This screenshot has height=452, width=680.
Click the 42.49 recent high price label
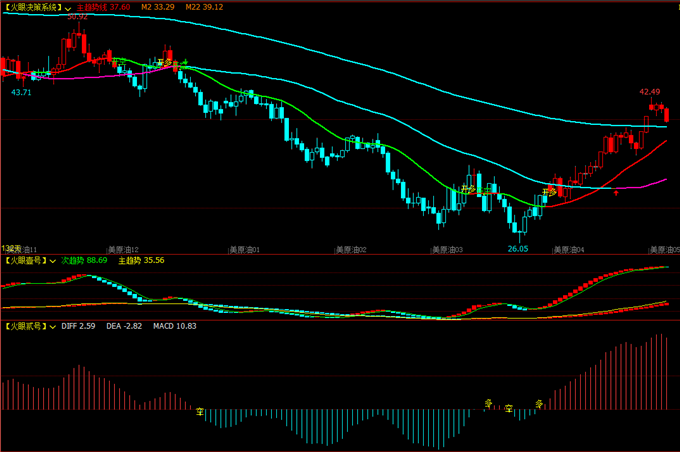pyautogui.click(x=650, y=91)
